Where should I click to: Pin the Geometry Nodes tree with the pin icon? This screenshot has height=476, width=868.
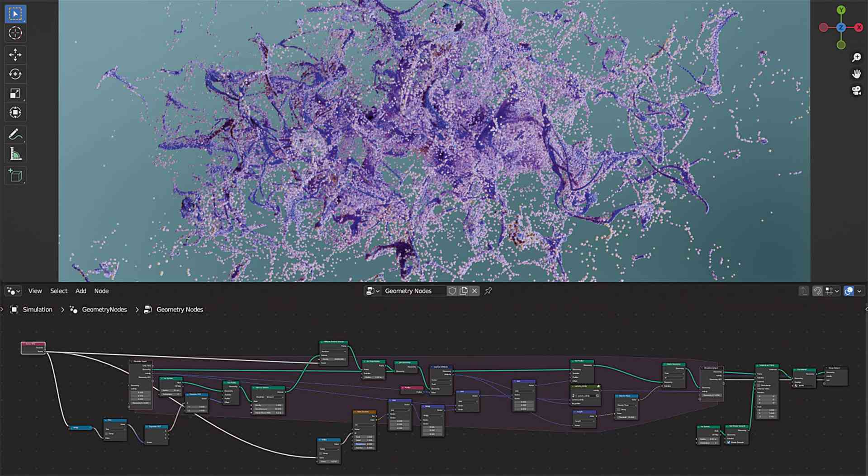point(488,291)
